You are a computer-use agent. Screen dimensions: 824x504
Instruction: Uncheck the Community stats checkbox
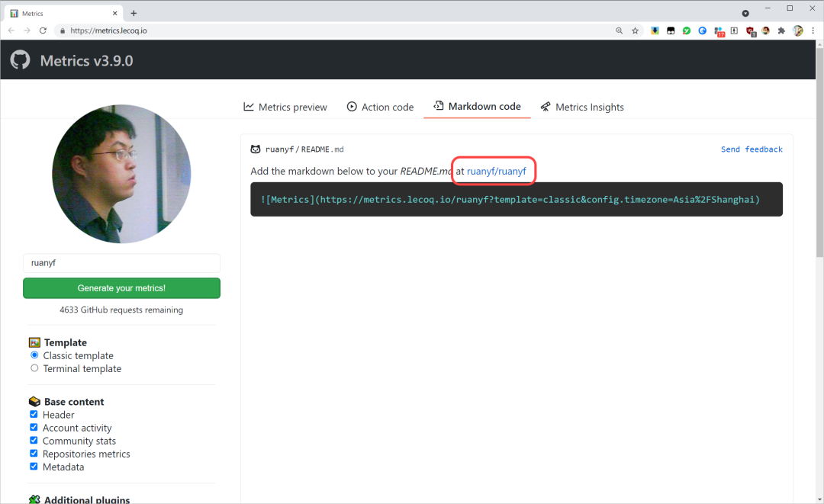click(34, 440)
